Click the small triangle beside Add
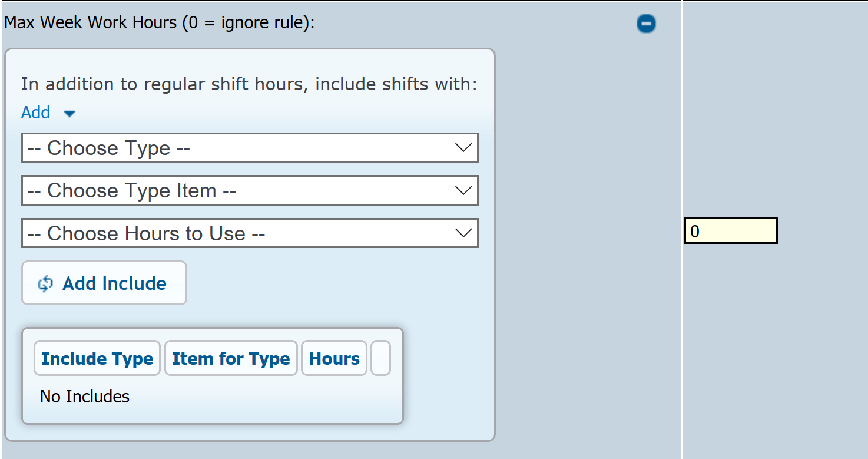 69,114
